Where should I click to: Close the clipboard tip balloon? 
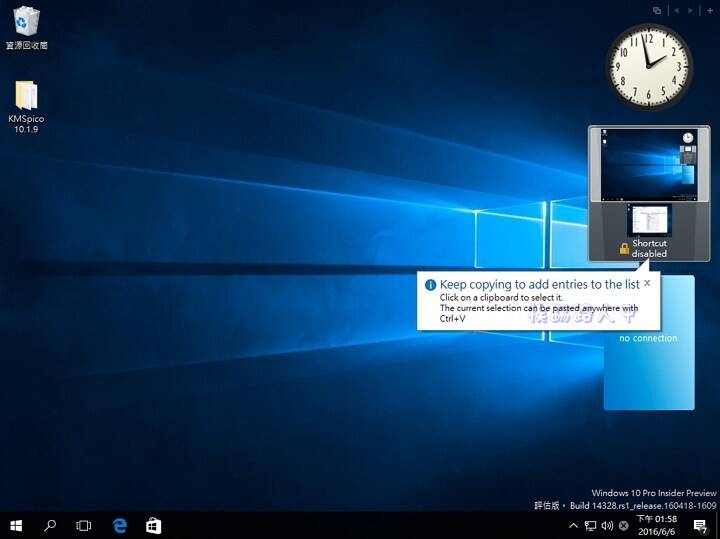click(x=647, y=283)
